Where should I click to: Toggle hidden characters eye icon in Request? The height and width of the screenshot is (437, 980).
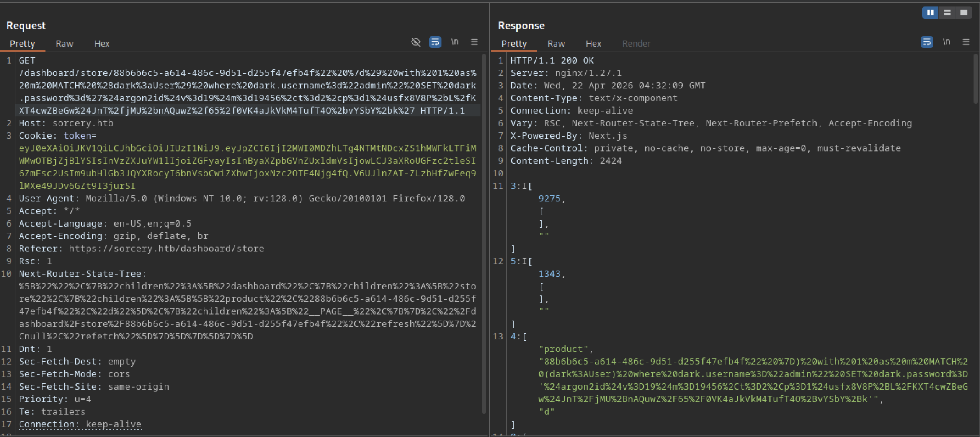pyautogui.click(x=415, y=42)
